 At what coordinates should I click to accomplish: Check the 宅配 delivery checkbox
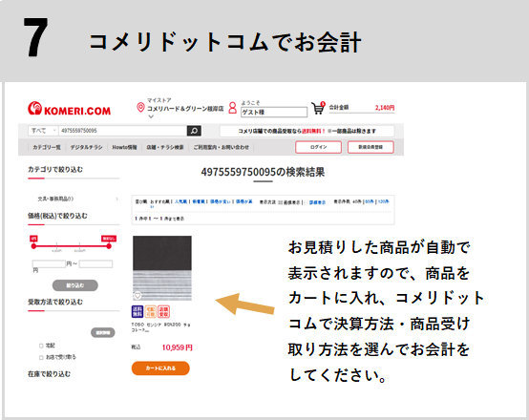[x=41, y=346]
